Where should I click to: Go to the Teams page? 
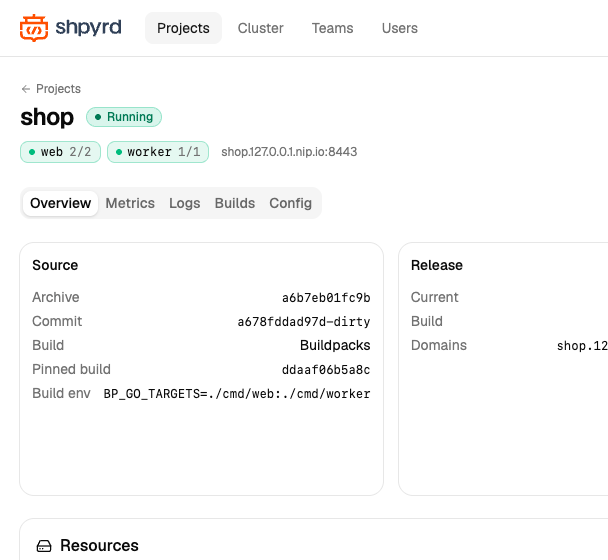(332, 28)
